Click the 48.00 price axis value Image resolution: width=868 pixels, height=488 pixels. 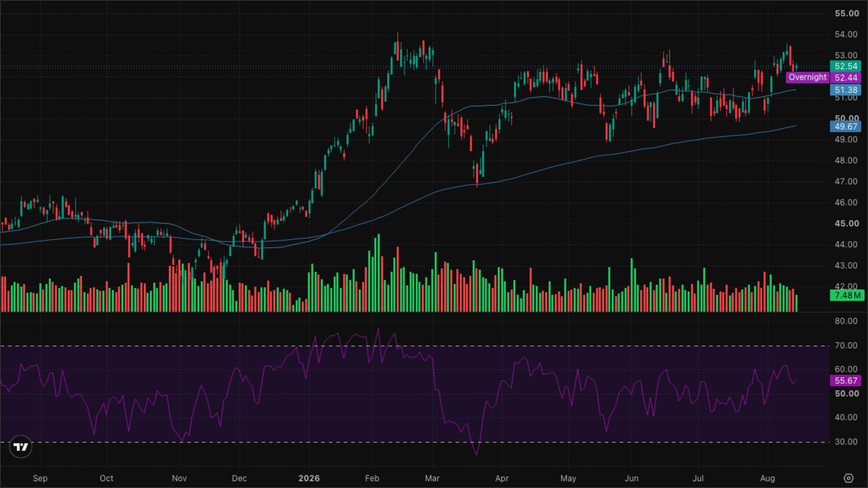(x=846, y=160)
